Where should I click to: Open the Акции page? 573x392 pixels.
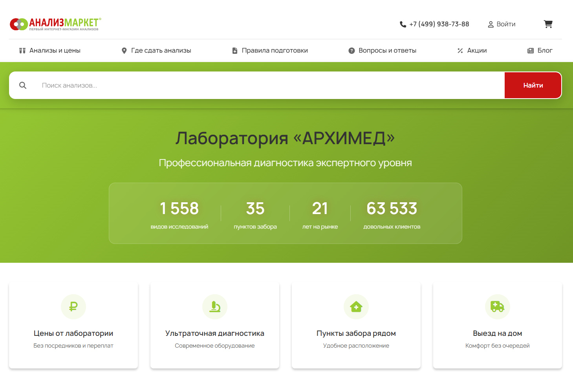[x=472, y=51]
